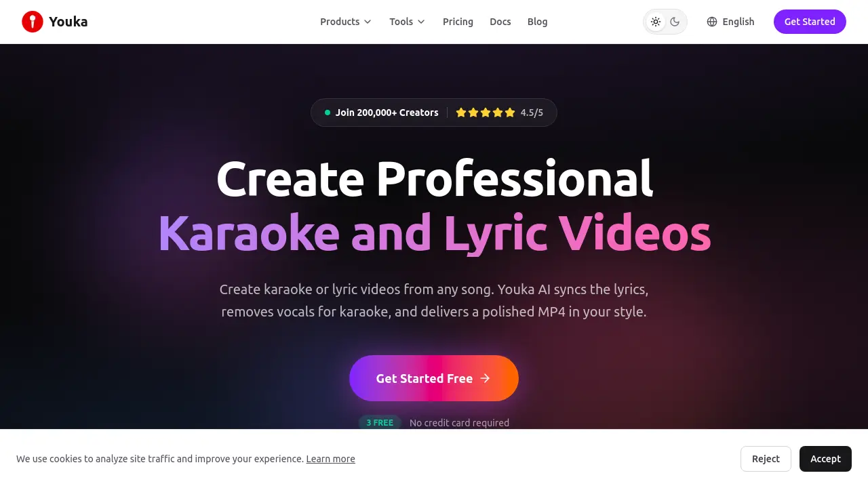The width and height of the screenshot is (868, 488).
Task: Reject cookies in the banner
Action: point(766,459)
